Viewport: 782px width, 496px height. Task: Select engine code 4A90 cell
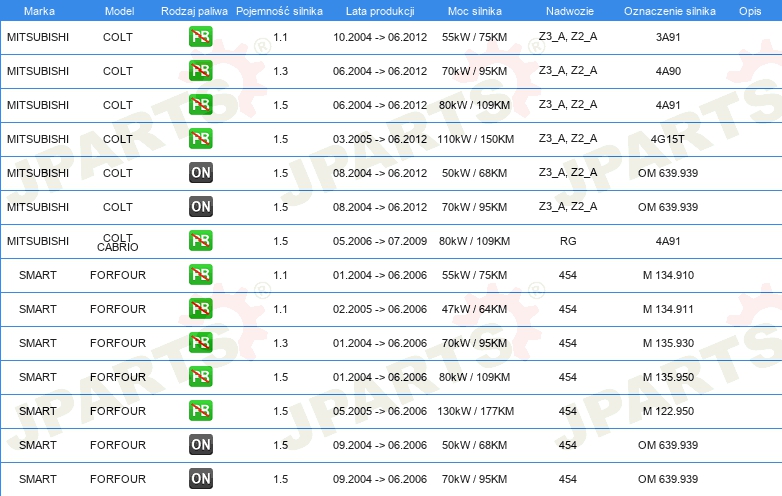pos(668,71)
